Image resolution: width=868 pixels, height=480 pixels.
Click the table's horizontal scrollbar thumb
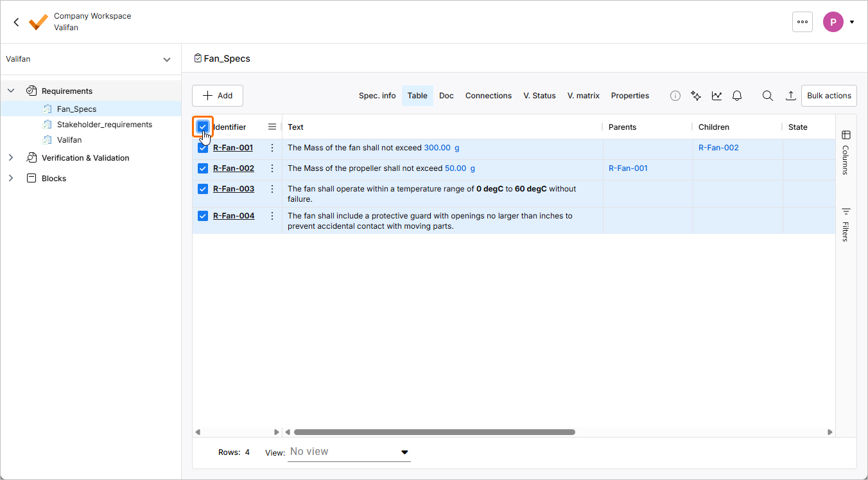(x=434, y=432)
